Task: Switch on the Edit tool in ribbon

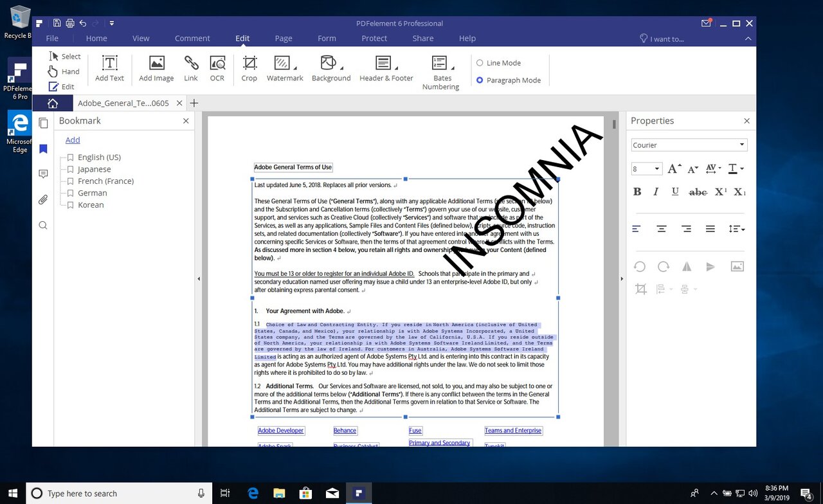Action: [x=62, y=86]
